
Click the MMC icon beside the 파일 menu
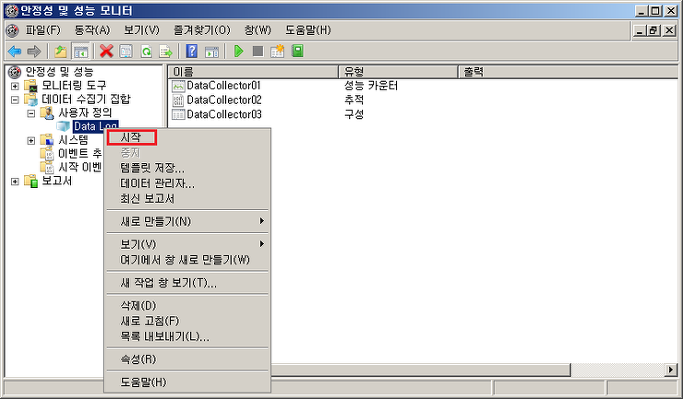click(x=12, y=30)
